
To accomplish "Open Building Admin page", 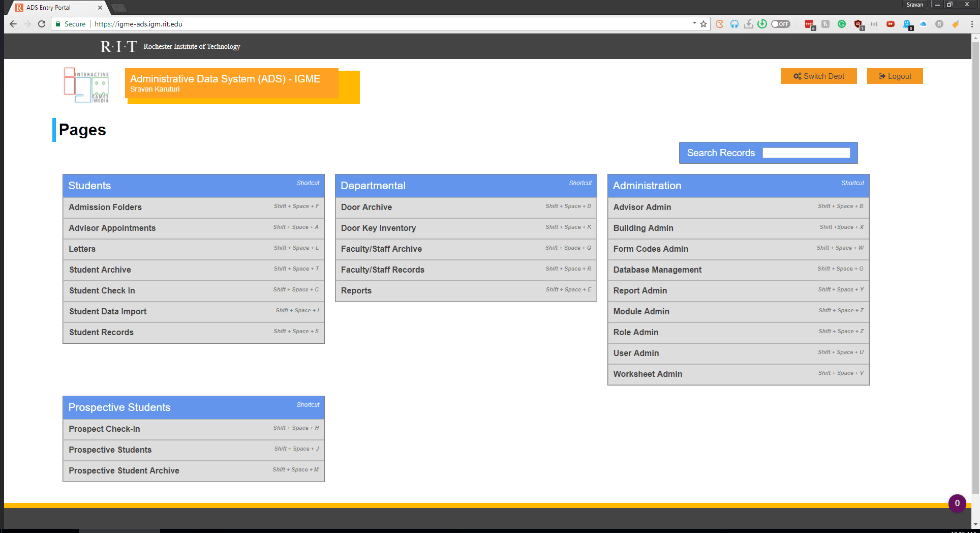I will coord(739,228).
